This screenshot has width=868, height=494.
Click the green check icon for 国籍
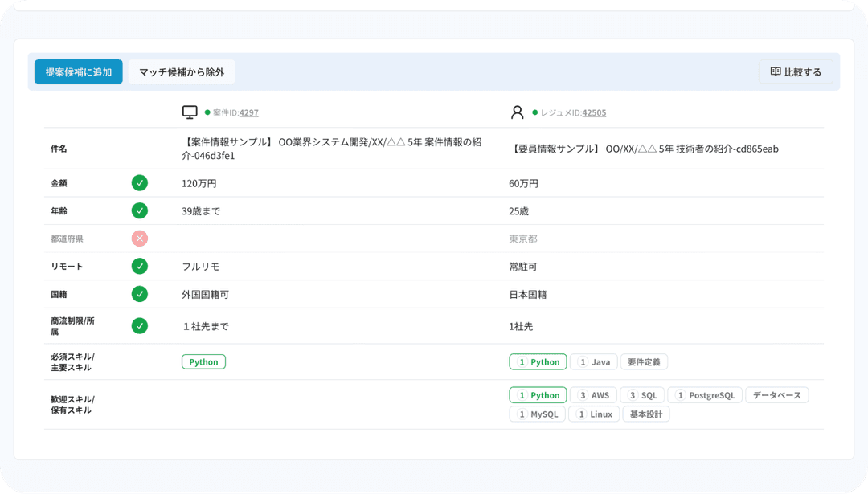coord(140,294)
